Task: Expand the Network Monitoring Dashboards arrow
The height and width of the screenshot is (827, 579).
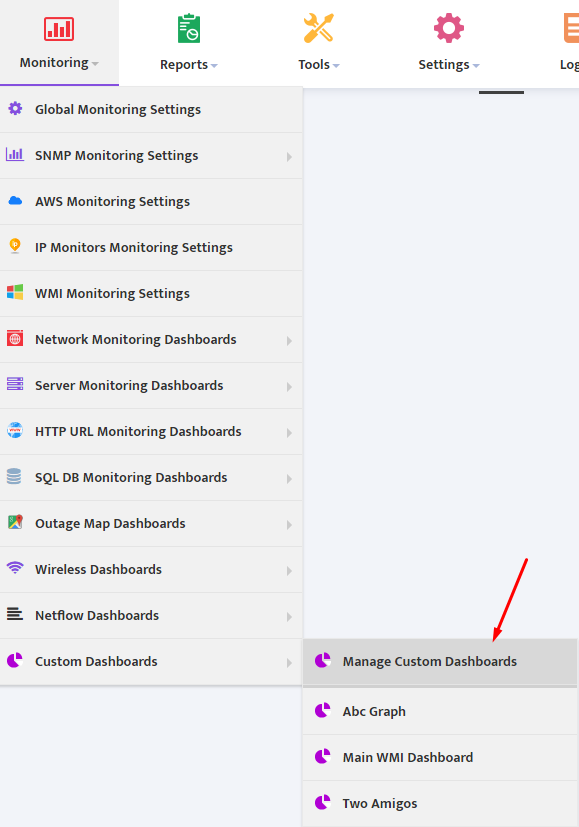Action: click(x=289, y=341)
